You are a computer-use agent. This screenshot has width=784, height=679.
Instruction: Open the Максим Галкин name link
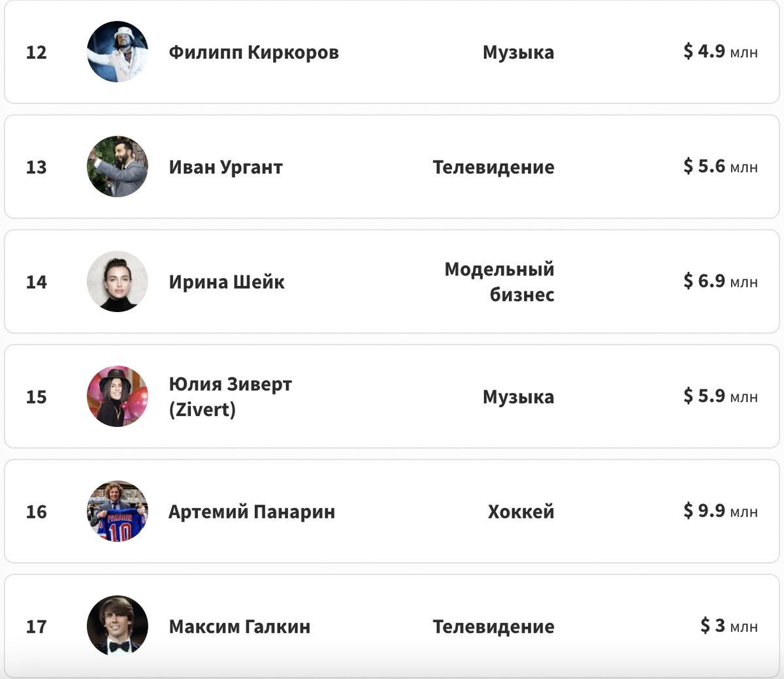239,626
